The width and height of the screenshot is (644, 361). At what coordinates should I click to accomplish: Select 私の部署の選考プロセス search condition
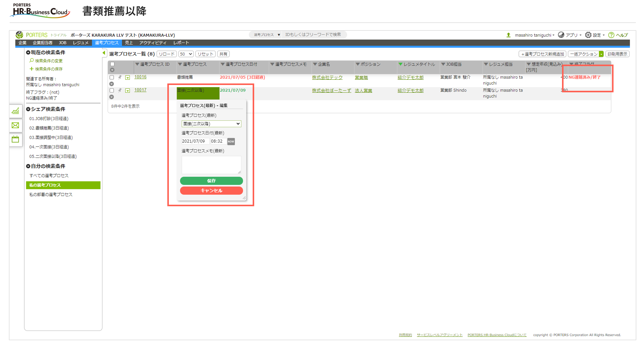51,194
